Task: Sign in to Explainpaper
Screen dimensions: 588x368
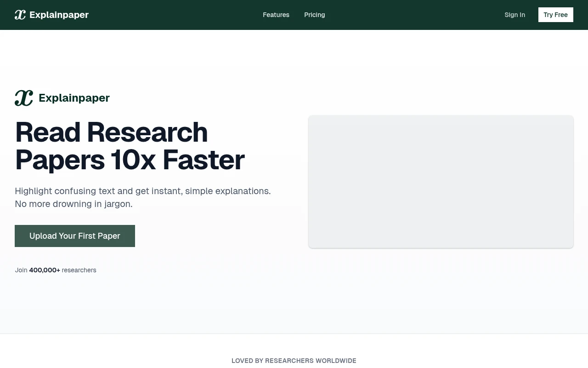Action: pos(514,15)
